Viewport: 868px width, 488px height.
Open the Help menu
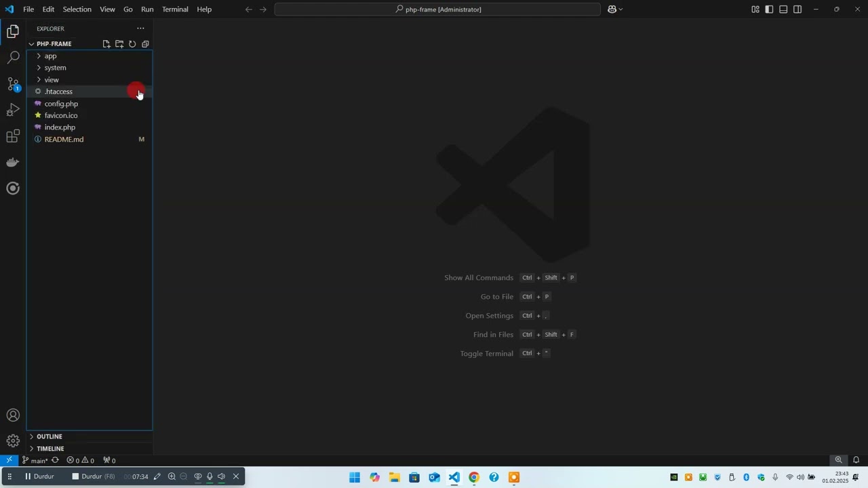pyautogui.click(x=204, y=9)
